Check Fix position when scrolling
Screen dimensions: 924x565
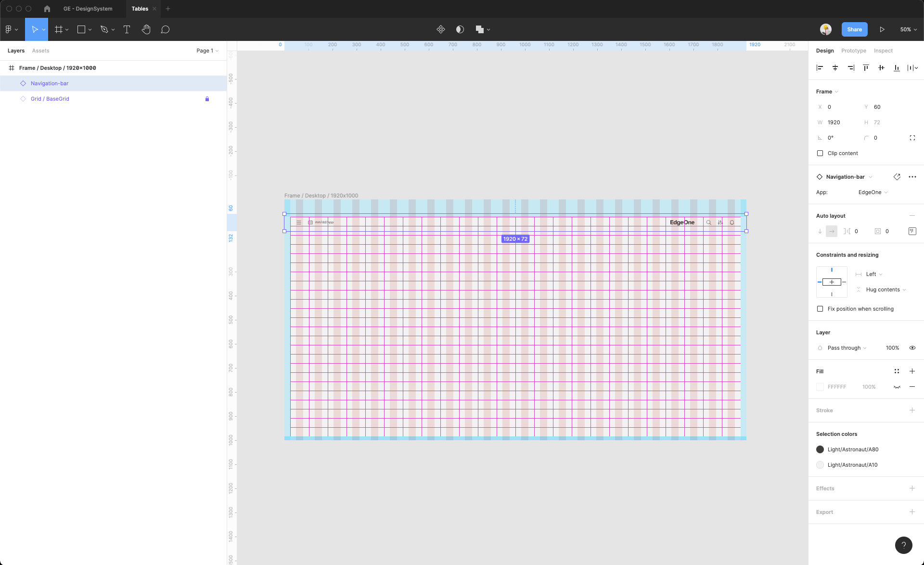820,309
